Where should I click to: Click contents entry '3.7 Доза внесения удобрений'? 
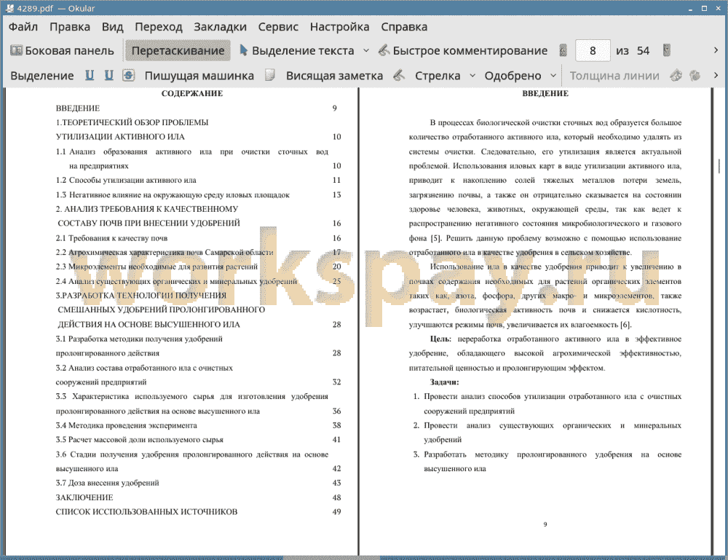point(107,483)
